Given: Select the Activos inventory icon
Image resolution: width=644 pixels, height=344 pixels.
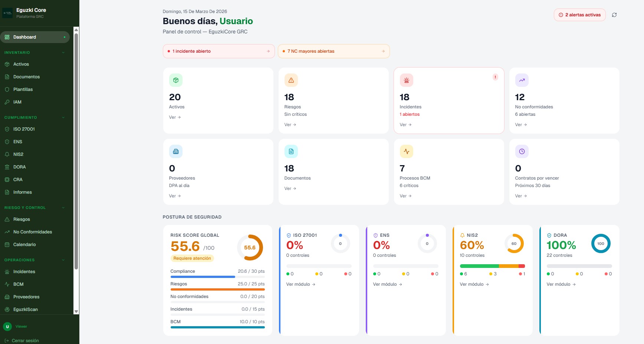Looking at the screenshot, I should (x=7, y=64).
